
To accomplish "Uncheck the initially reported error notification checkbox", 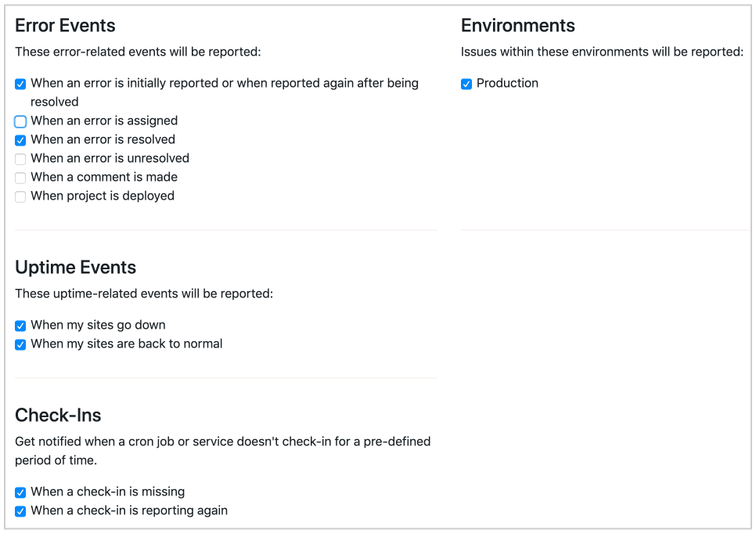I will (20, 83).
